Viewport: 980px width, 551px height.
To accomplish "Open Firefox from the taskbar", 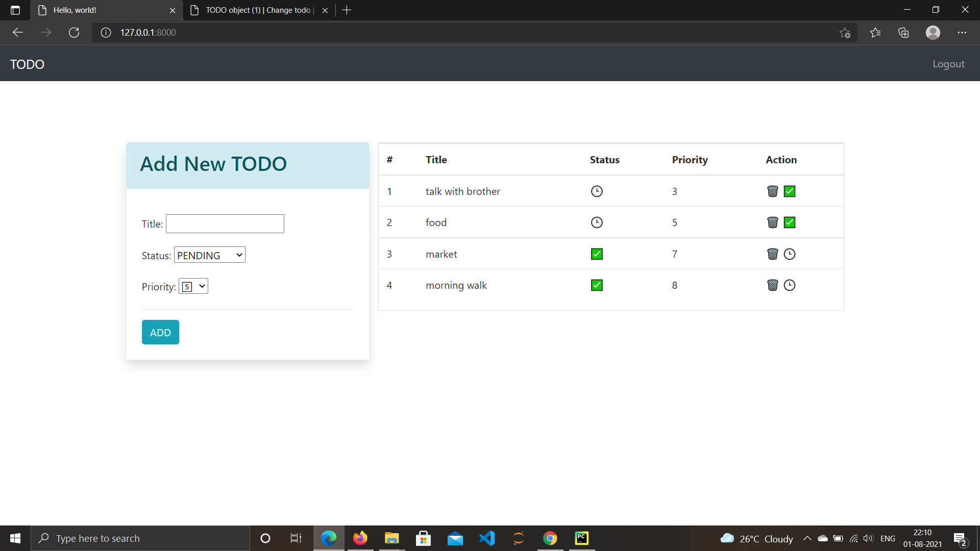I will [360, 538].
